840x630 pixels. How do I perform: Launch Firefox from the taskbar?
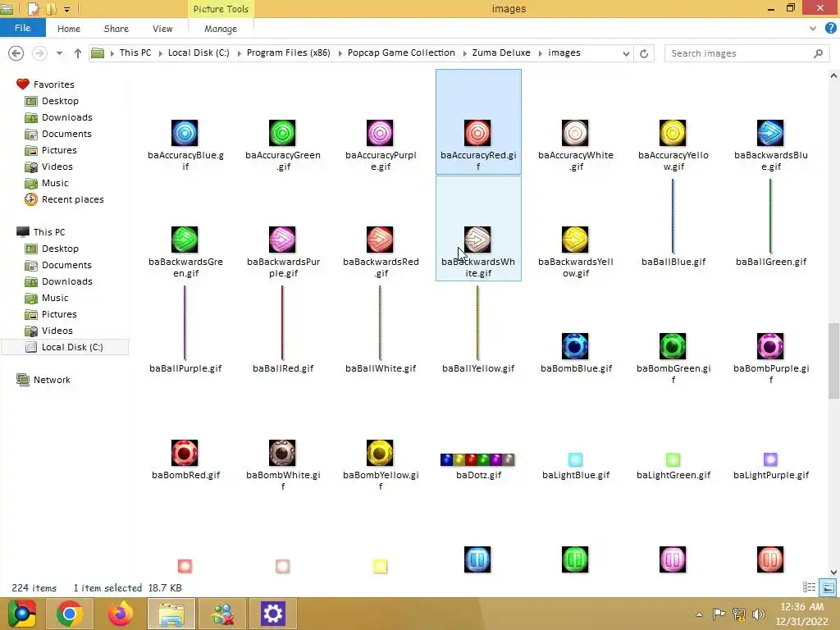[120, 614]
